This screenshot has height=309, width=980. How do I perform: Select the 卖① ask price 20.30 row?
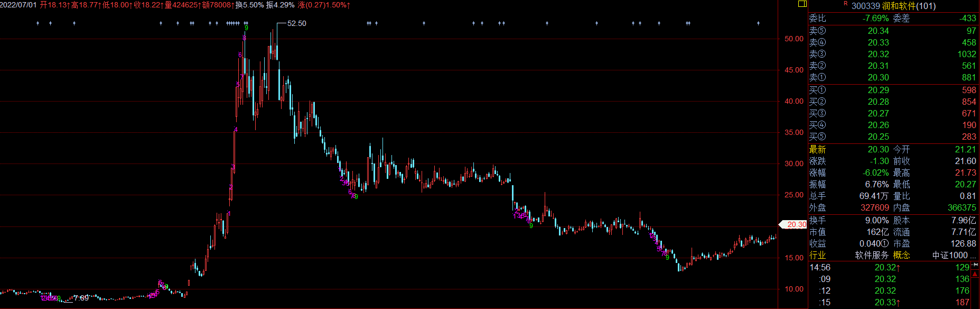pyautogui.click(x=893, y=77)
